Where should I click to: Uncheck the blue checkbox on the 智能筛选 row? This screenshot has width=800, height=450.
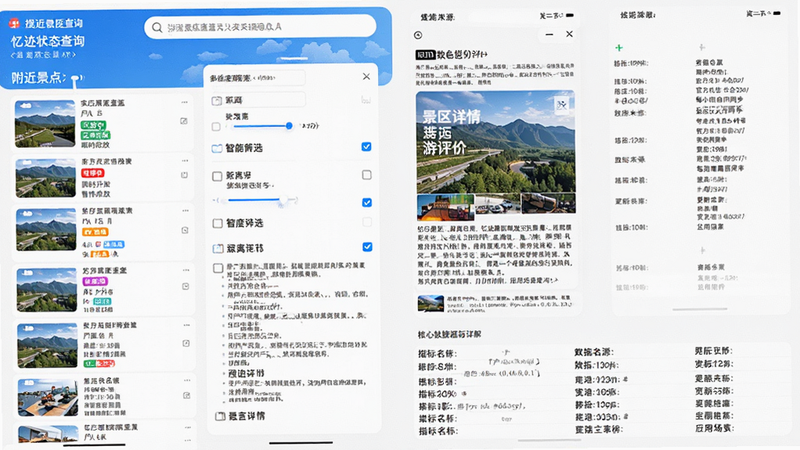(366, 147)
